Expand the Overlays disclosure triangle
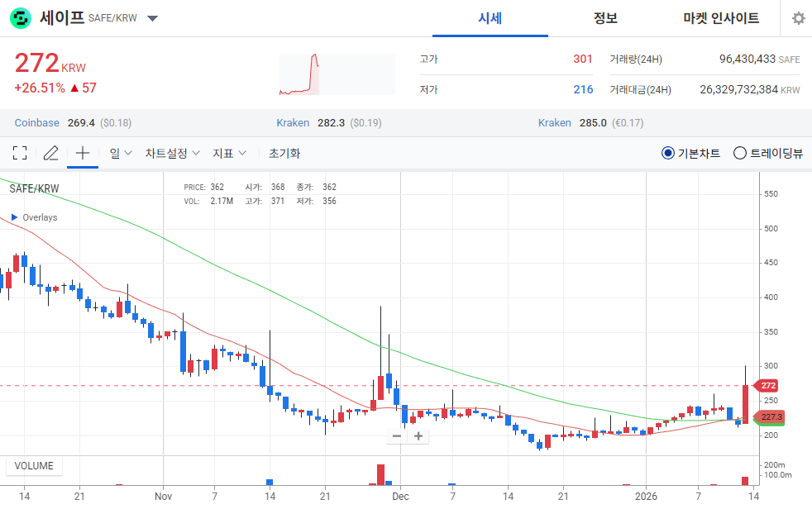812x509 pixels. 13,217
